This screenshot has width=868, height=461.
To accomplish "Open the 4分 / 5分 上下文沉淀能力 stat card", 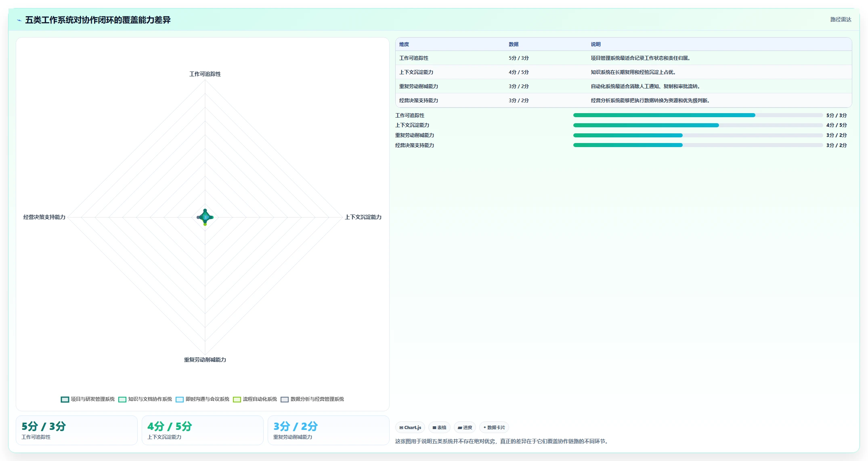I will [203, 430].
